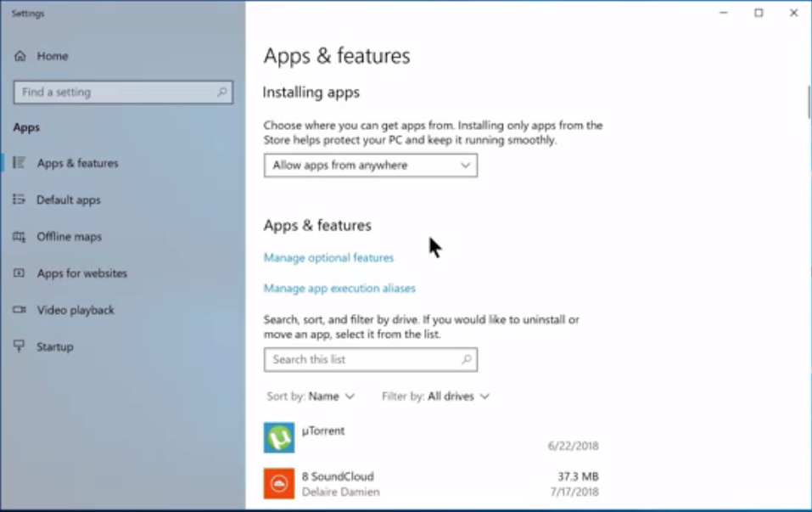The height and width of the screenshot is (512, 812).
Task: Open the Startup section
Action: click(123, 347)
